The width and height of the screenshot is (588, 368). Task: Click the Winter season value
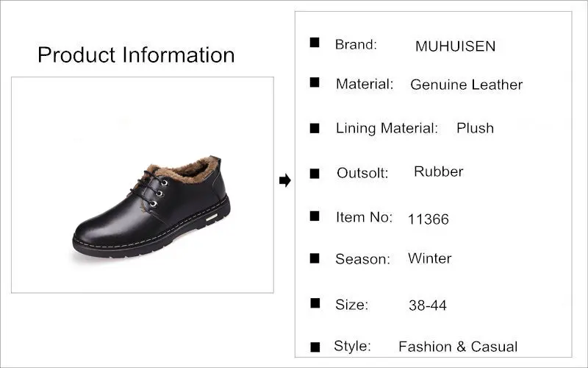click(x=430, y=258)
